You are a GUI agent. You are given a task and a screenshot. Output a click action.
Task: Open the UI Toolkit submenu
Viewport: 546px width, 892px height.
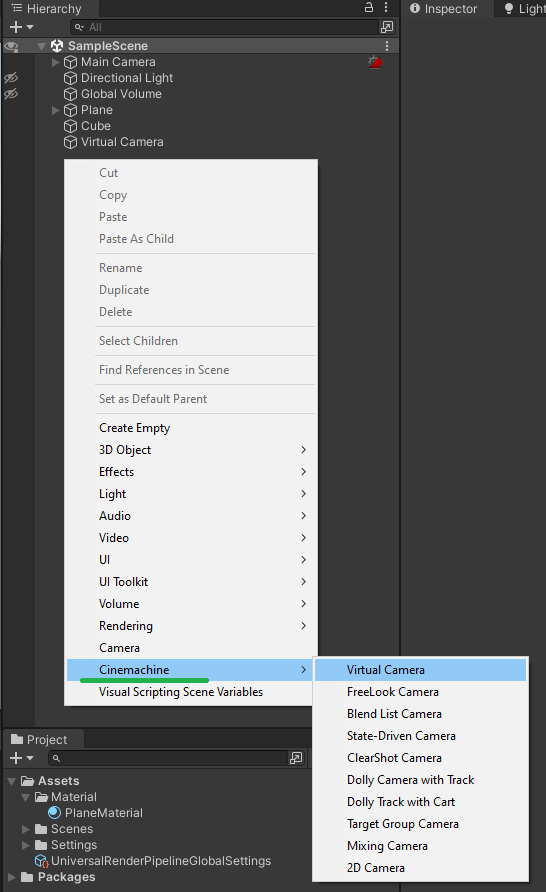pyautogui.click(x=191, y=581)
